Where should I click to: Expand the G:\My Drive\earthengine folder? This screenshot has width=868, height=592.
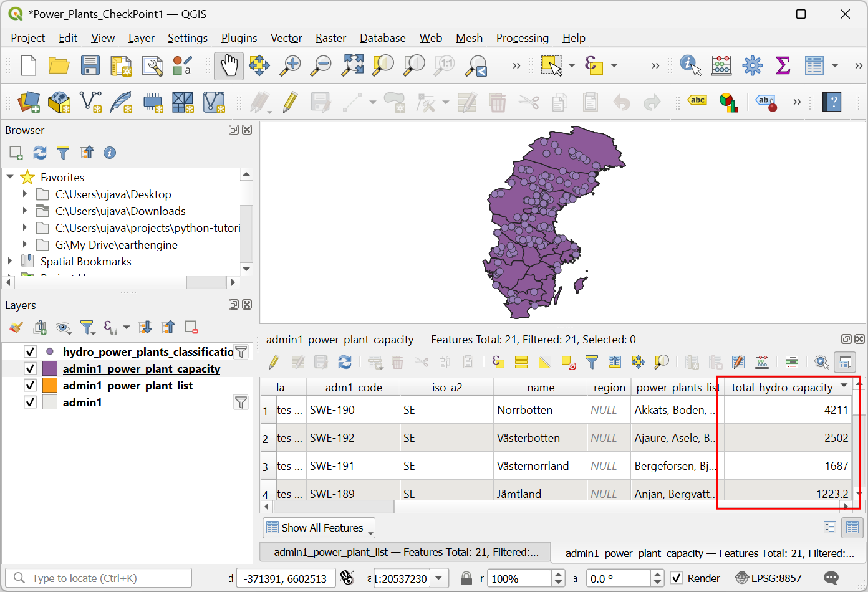24,245
